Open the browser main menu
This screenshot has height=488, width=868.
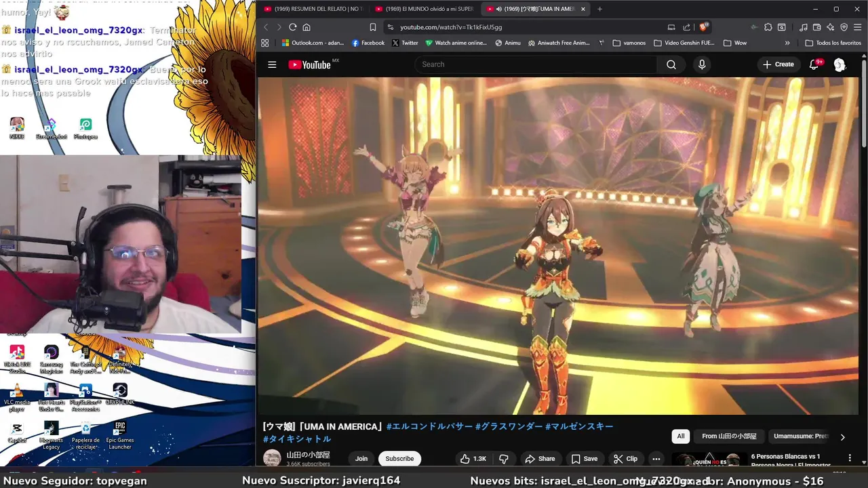[x=858, y=27]
